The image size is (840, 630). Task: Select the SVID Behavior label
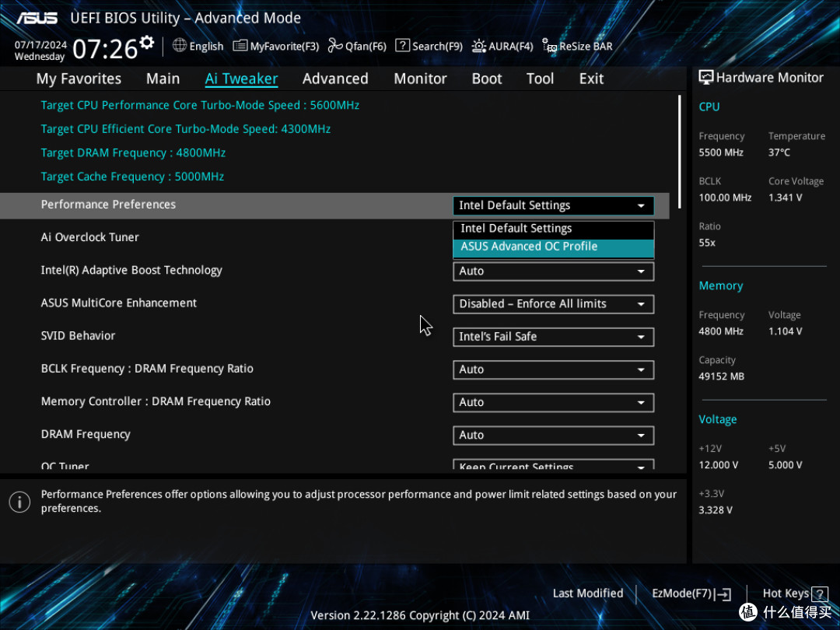click(x=79, y=336)
